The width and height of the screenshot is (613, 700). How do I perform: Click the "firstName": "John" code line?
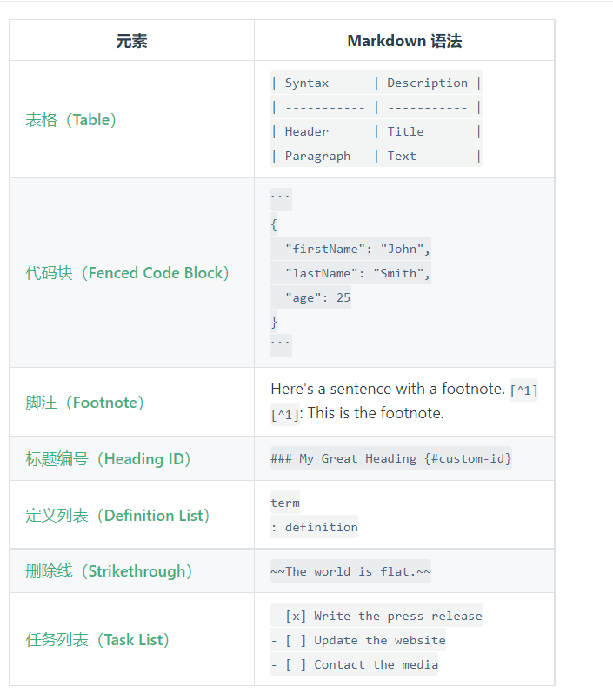(357, 249)
